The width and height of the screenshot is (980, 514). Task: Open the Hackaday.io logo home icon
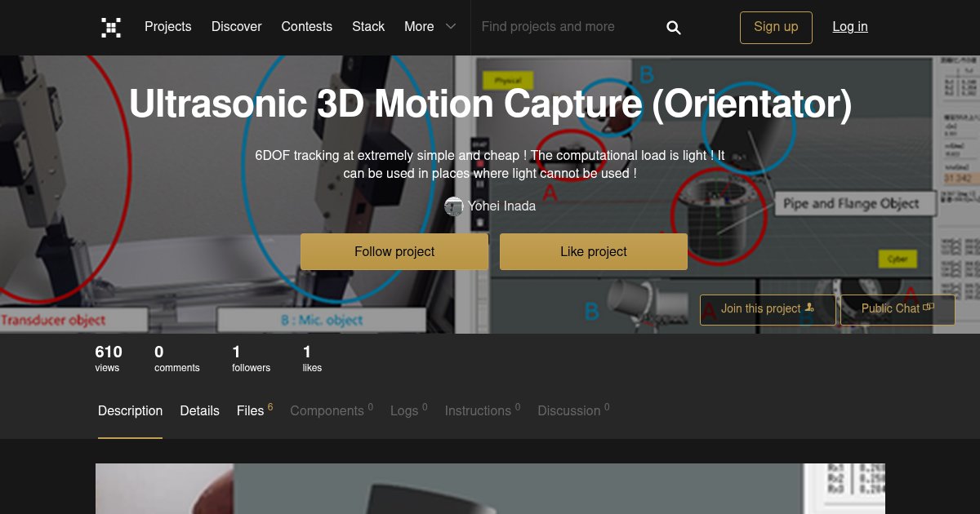[111, 27]
